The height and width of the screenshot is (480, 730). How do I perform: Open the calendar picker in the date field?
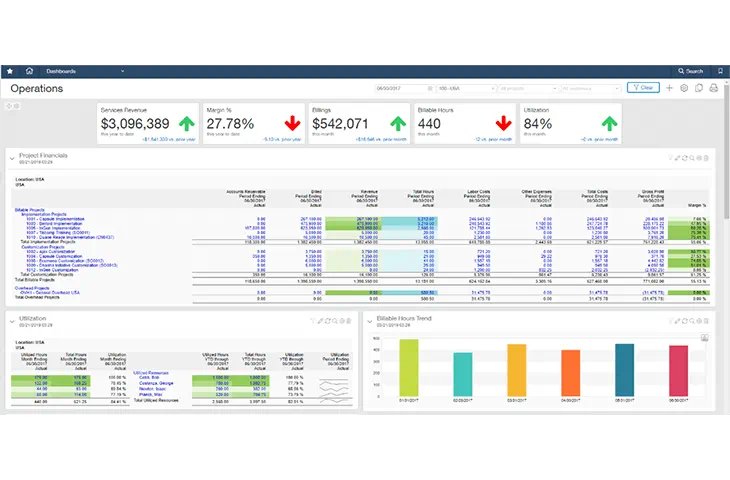[x=430, y=88]
